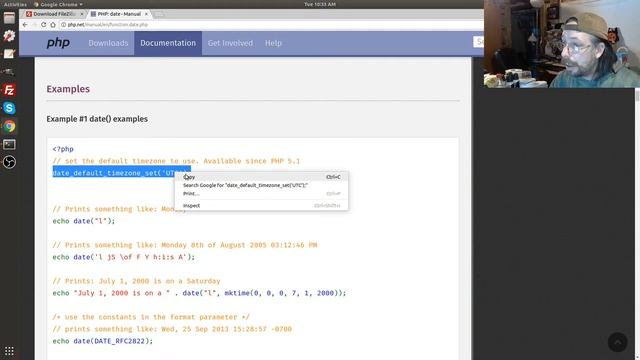640x360 pixels.
Task: Open the Activities overview
Action: (15, 4)
